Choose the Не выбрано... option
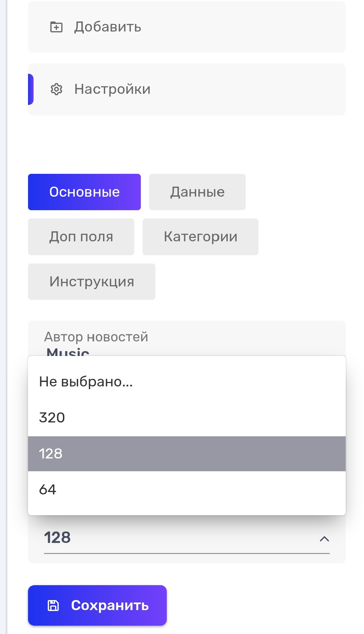 point(86,382)
